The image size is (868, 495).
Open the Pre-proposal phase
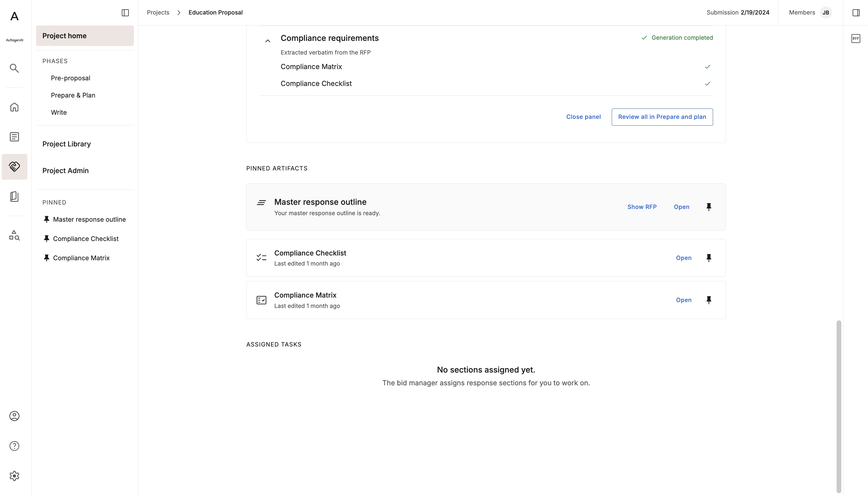pyautogui.click(x=71, y=78)
